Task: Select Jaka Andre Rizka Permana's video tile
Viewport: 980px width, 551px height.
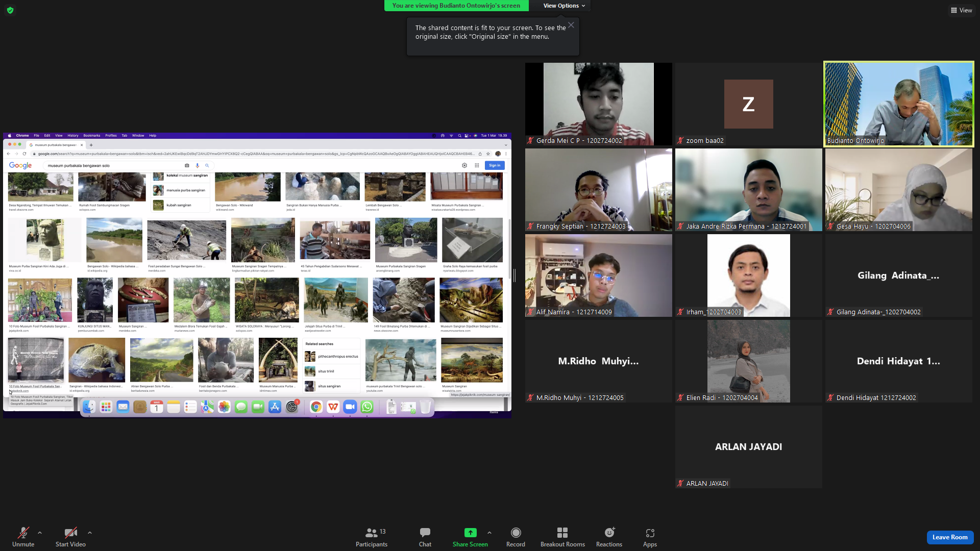Action: click(749, 190)
